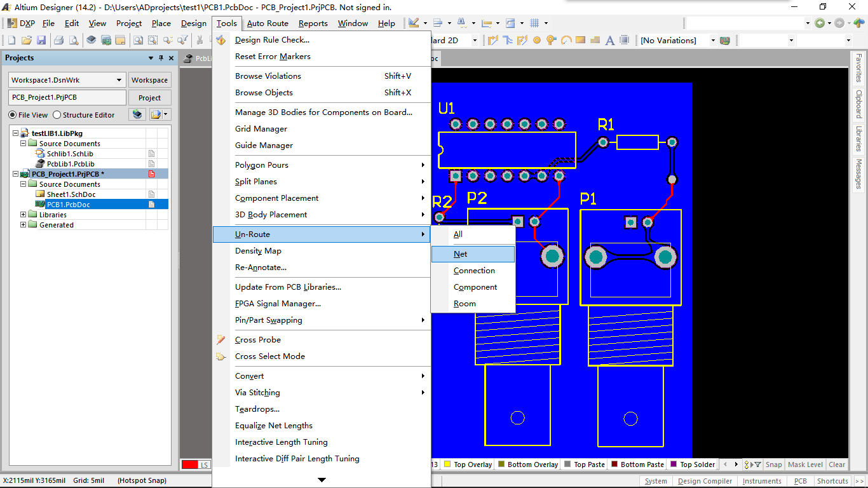Click the Bottom Paste dark red swatch
Image resolution: width=868 pixels, height=488 pixels.
coord(614,464)
